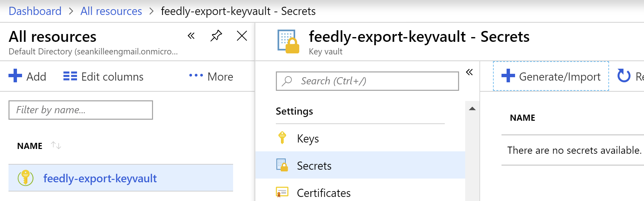644x201 pixels.
Task: Select the Keys icon in Settings
Action: pyautogui.click(x=283, y=138)
